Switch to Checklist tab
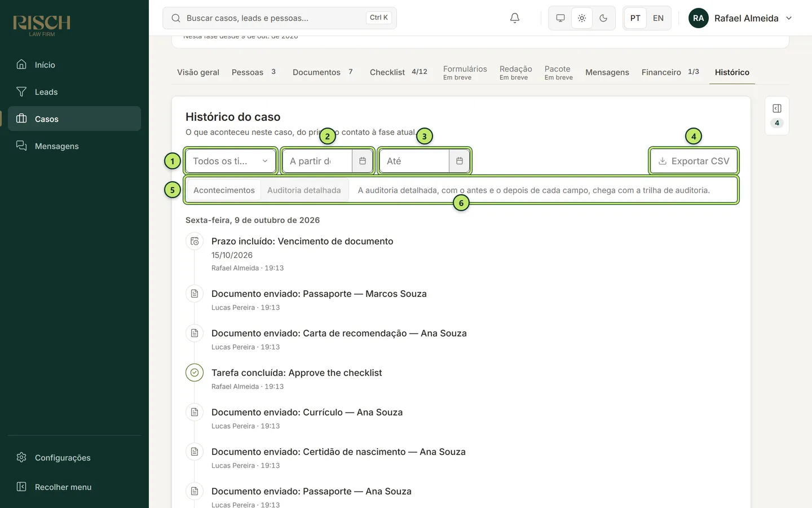The width and height of the screenshot is (812, 508). pyautogui.click(x=398, y=72)
